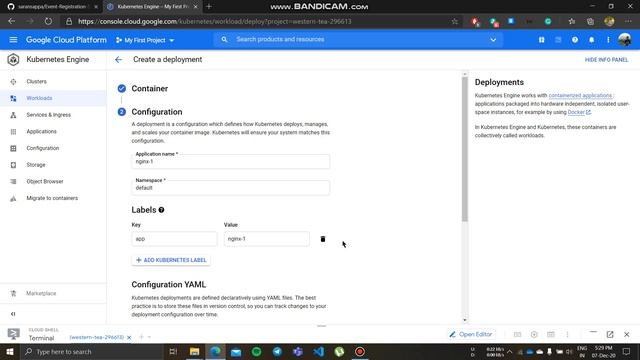This screenshot has height=360, width=640.
Task: Select Workloads in sidebar
Action: pos(53,98)
